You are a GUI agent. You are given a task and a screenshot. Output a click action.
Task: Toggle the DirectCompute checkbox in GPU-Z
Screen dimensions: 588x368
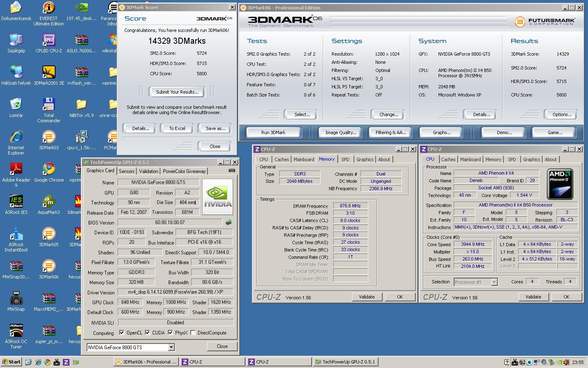193,332
